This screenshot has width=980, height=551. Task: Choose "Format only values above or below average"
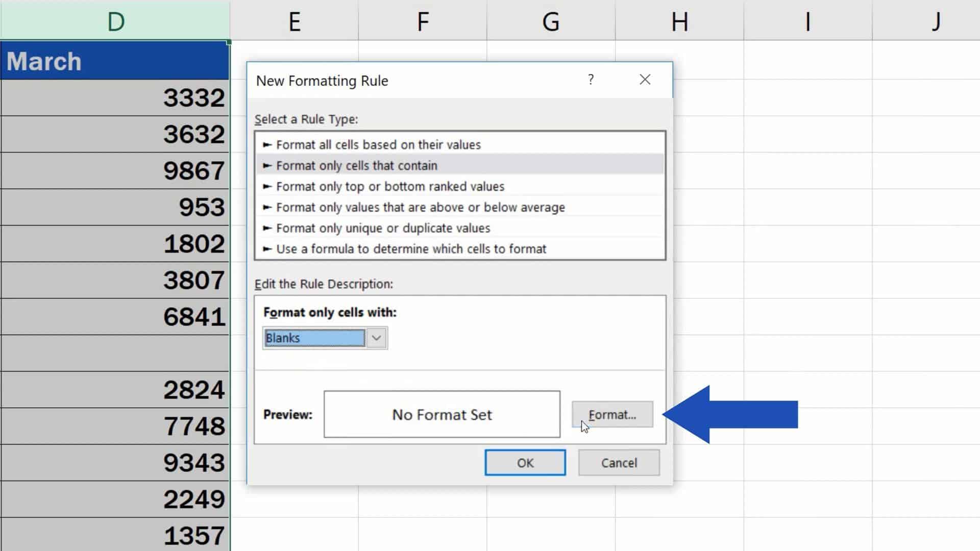[420, 207]
